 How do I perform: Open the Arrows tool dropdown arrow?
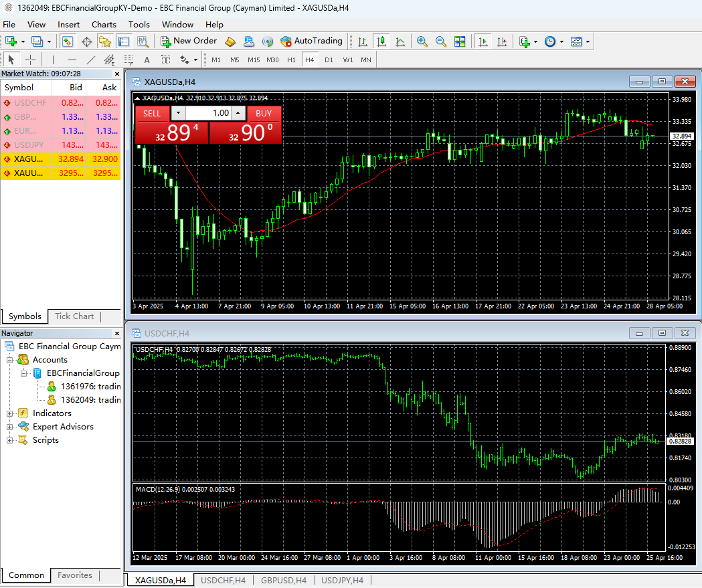click(195, 60)
